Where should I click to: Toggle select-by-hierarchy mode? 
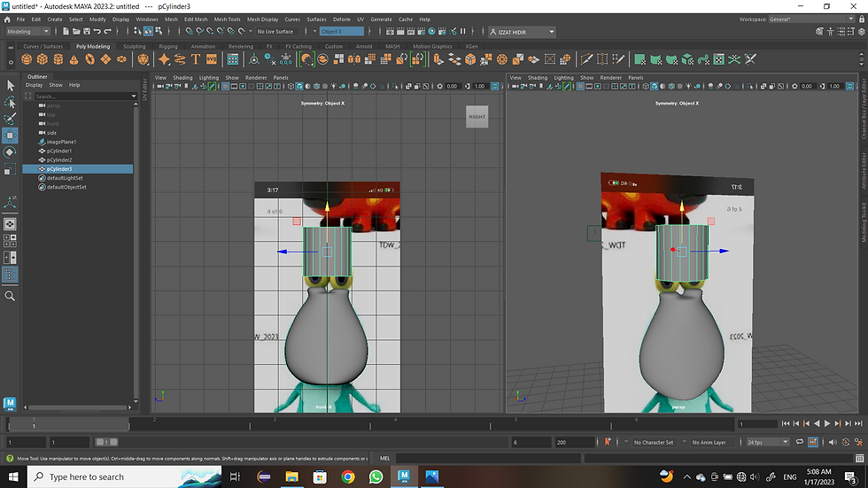(138, 32)
